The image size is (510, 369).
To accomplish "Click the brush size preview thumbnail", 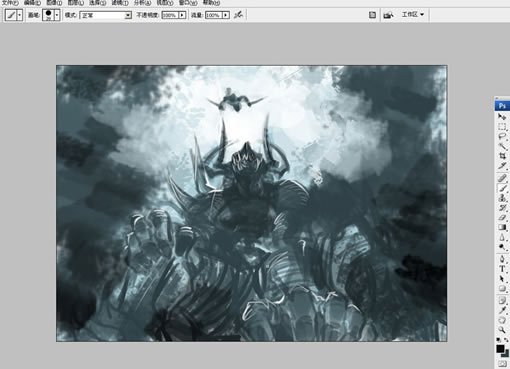I will pos(49,15).
